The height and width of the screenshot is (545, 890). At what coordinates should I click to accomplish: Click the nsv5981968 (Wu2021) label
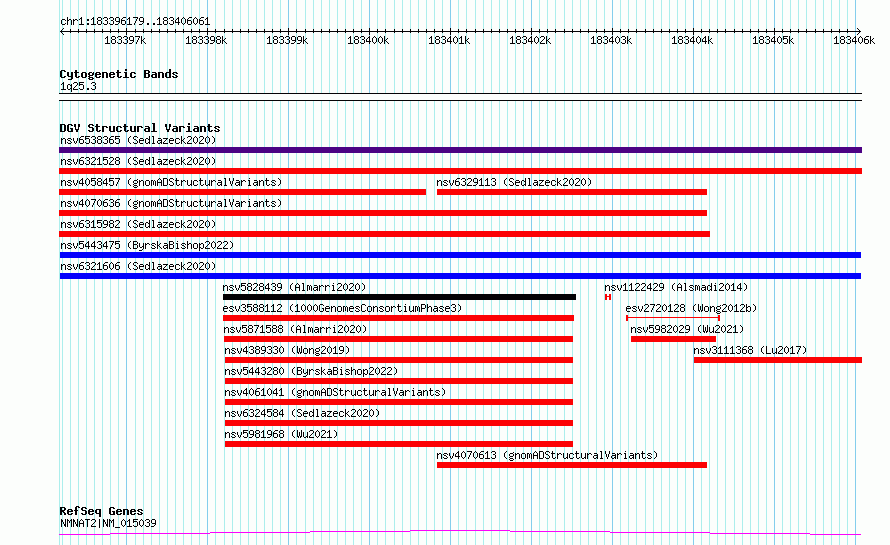click(281, 434)
